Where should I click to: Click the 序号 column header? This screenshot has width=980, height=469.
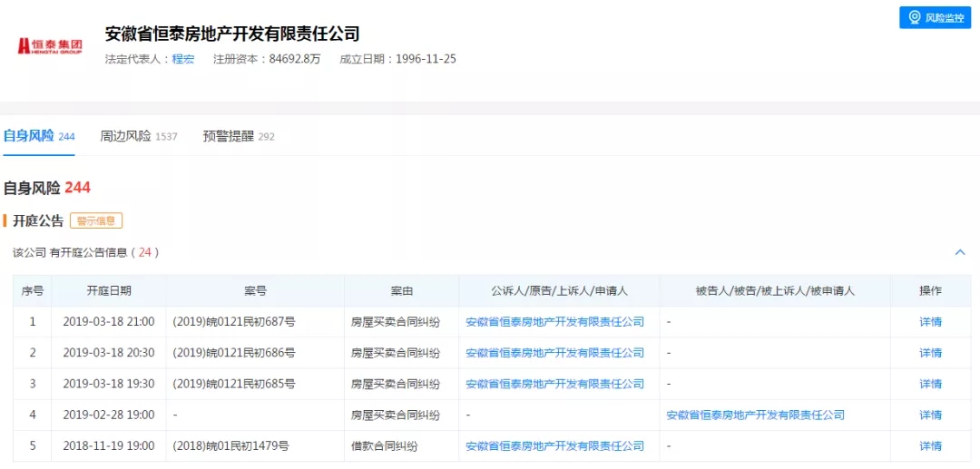(33, 291)
